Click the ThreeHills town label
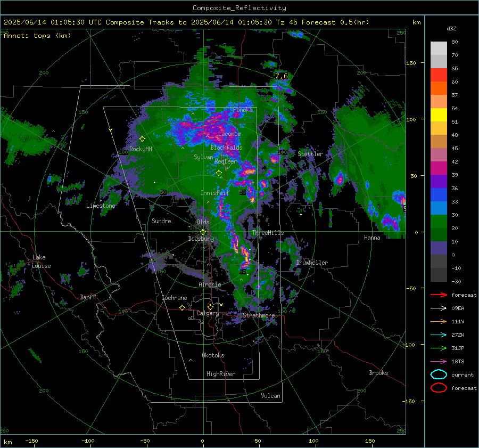Viewport: 479px width, 448px height. pyautogui.click(x=268, y=233)
